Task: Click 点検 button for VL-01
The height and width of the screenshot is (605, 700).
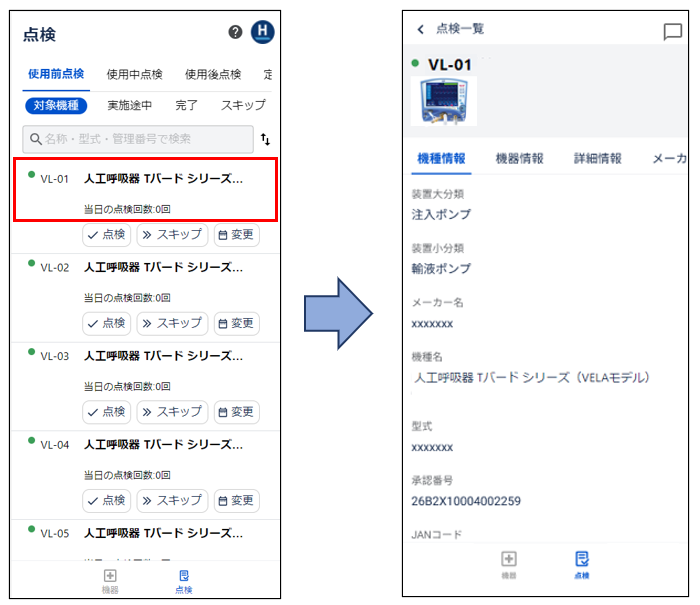Action: (106, 235)
